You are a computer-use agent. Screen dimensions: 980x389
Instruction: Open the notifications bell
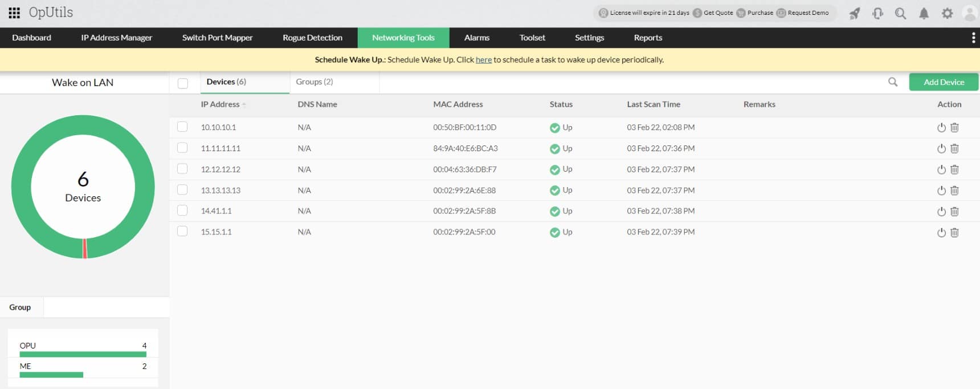[x=924, y=13]
